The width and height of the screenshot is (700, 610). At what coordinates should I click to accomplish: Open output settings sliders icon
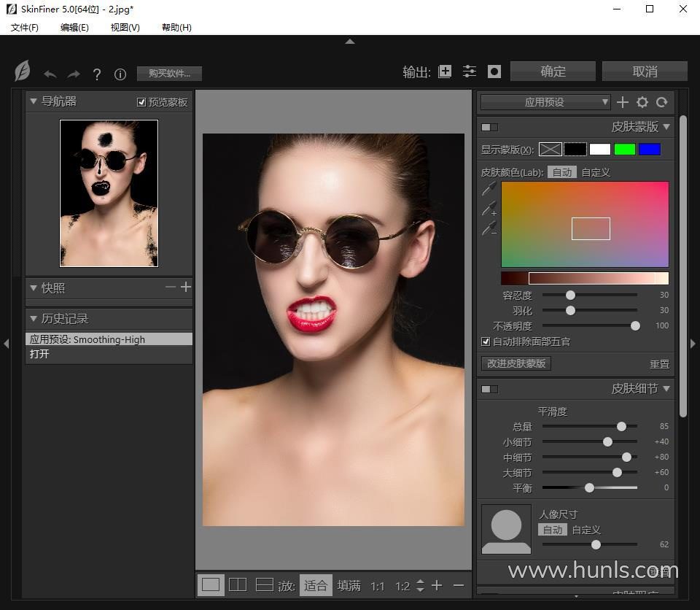tap(470, 72)
